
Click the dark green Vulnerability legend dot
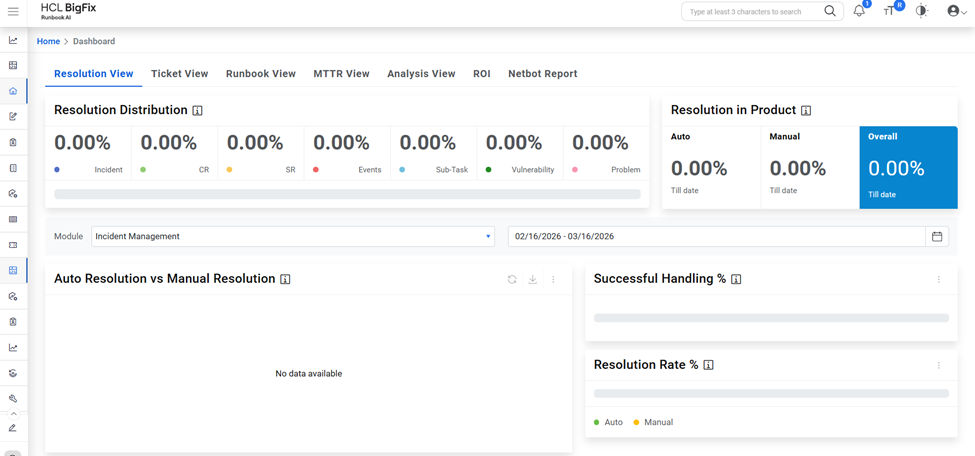489,169
